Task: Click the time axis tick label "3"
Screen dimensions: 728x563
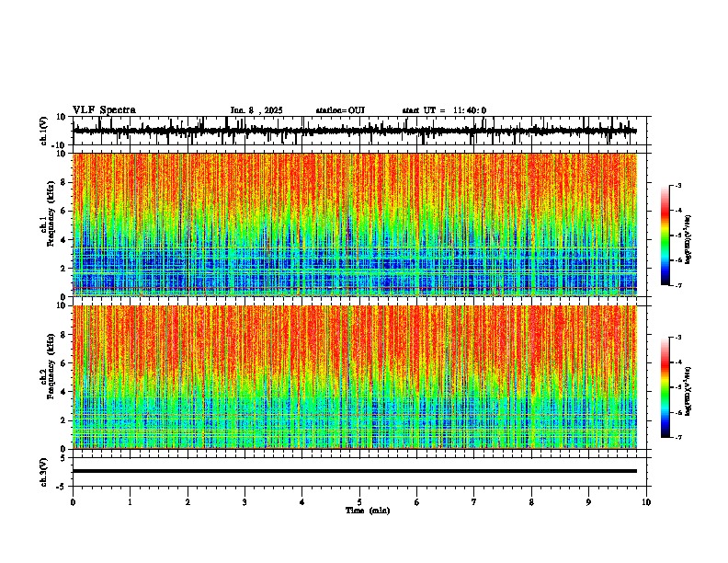Action: (245, 502)
